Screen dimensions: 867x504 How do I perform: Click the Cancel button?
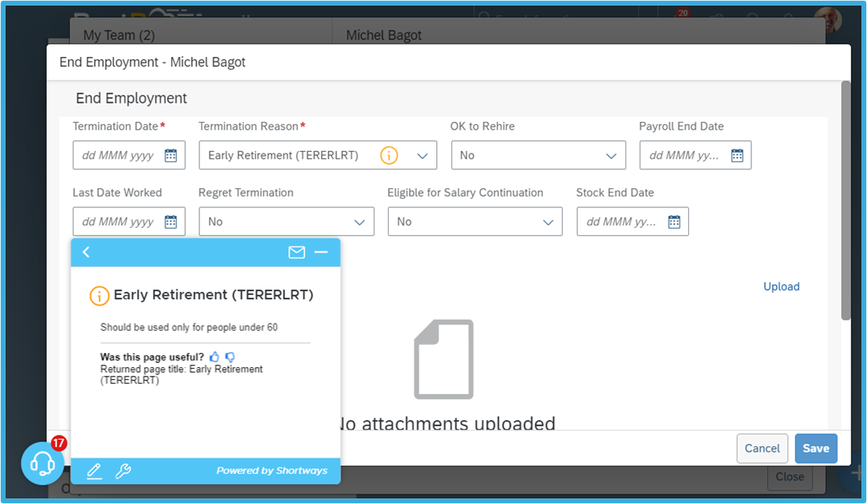point(762,448)
